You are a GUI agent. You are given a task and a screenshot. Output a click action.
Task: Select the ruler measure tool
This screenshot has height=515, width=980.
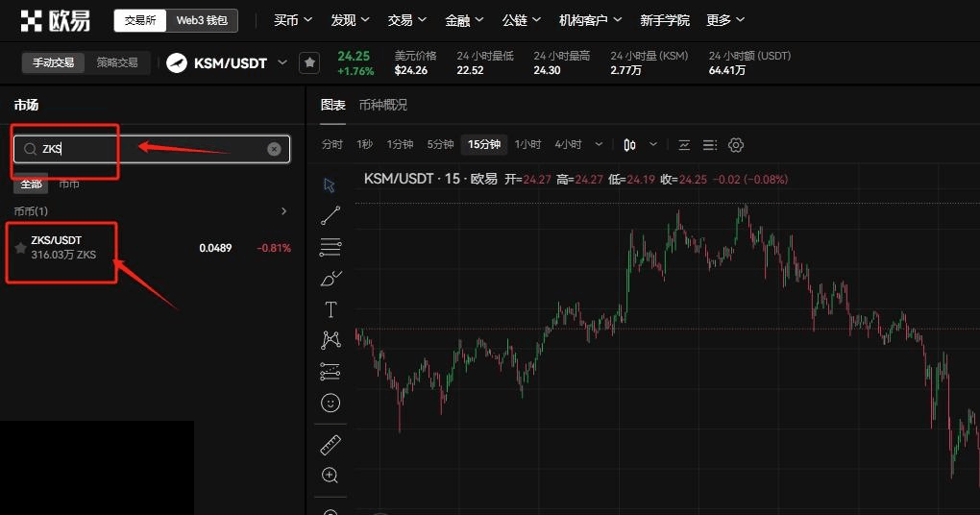pyautogui.click(x=331, y=444)
